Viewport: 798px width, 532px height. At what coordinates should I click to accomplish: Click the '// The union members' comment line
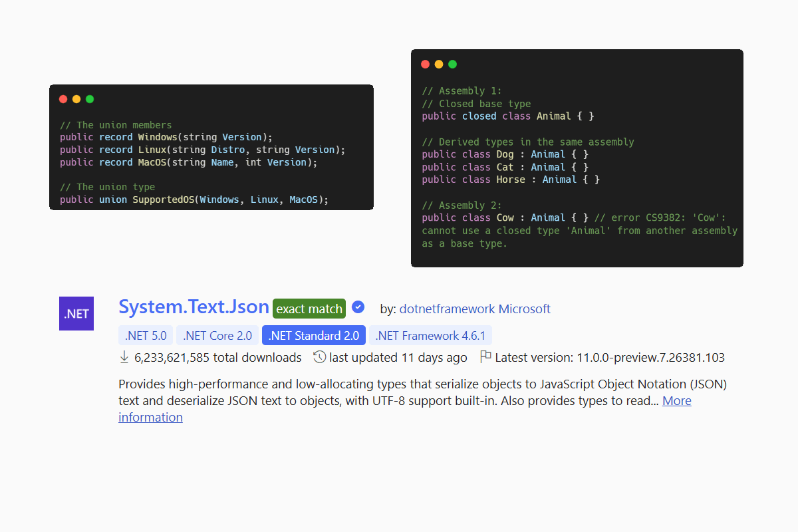(116, 125)
